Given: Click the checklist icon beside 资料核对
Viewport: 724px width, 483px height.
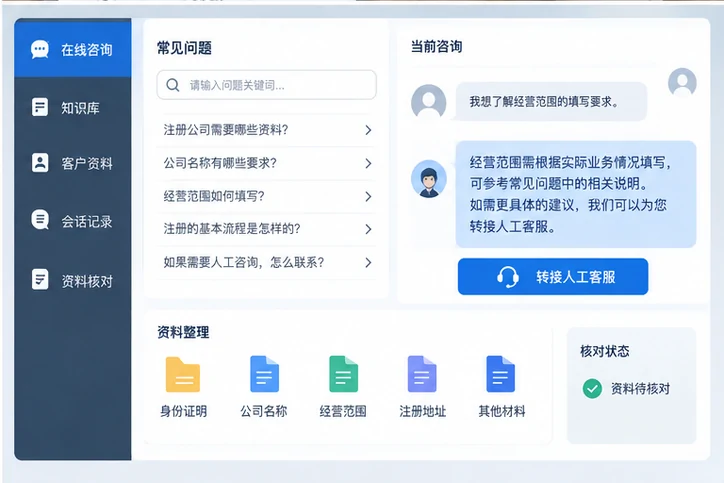Looking at the screenshot, I should tap(40, 279).
